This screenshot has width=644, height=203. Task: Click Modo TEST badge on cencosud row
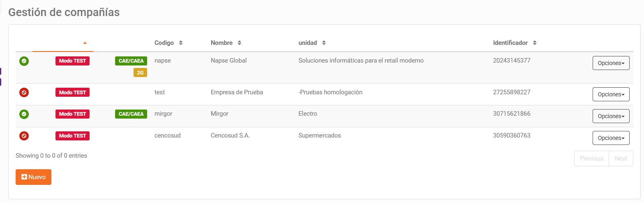coord(72,136)
